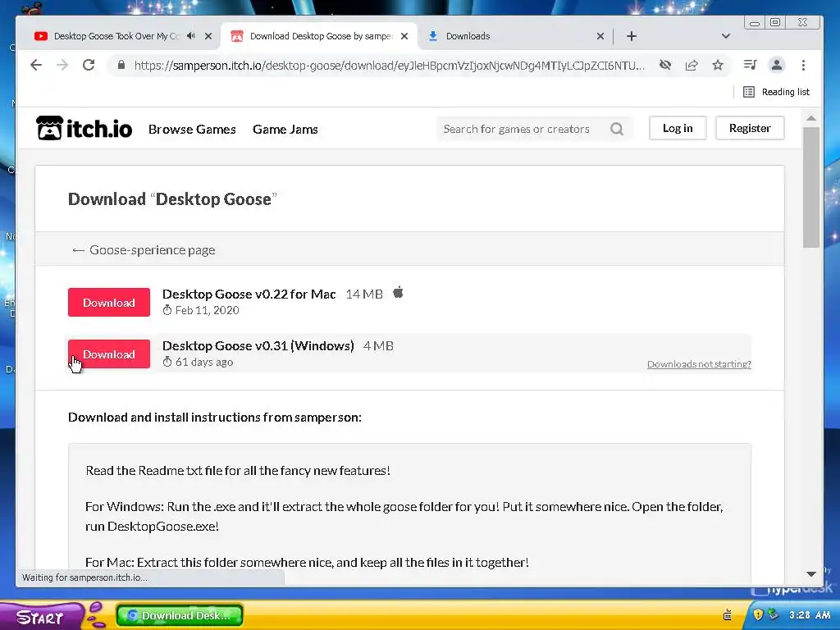The width and height of the screenshot is (840, 630).
Task: Close the Downloads tab
Action: [600, 36]
